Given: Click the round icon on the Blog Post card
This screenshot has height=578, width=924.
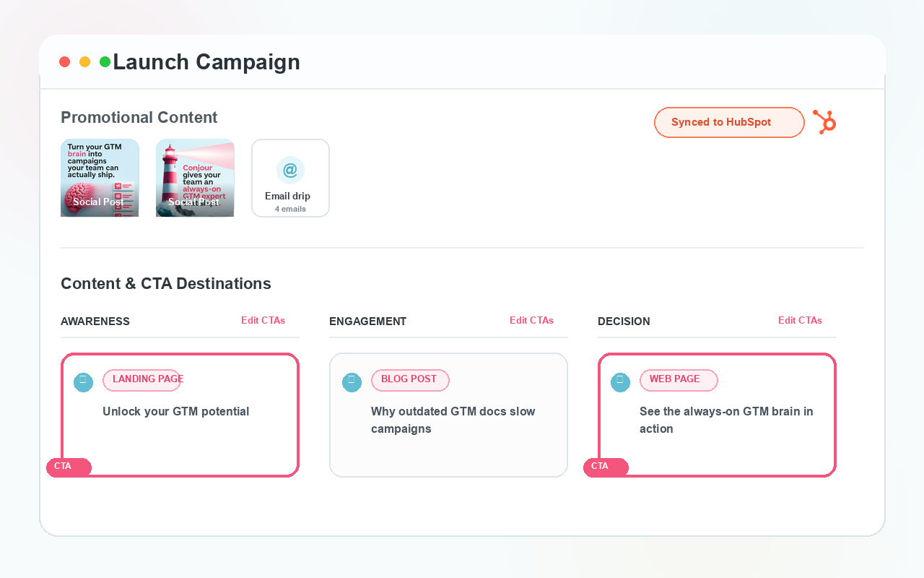Looking at the screenshot, I should click(x=352, y=382).
